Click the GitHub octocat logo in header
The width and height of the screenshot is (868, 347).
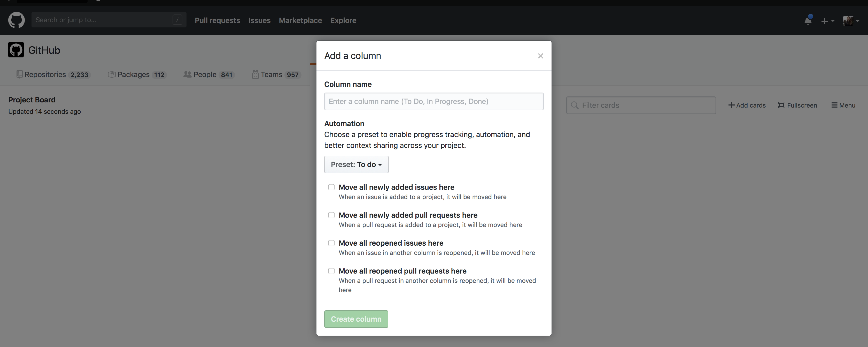point(16,20)
